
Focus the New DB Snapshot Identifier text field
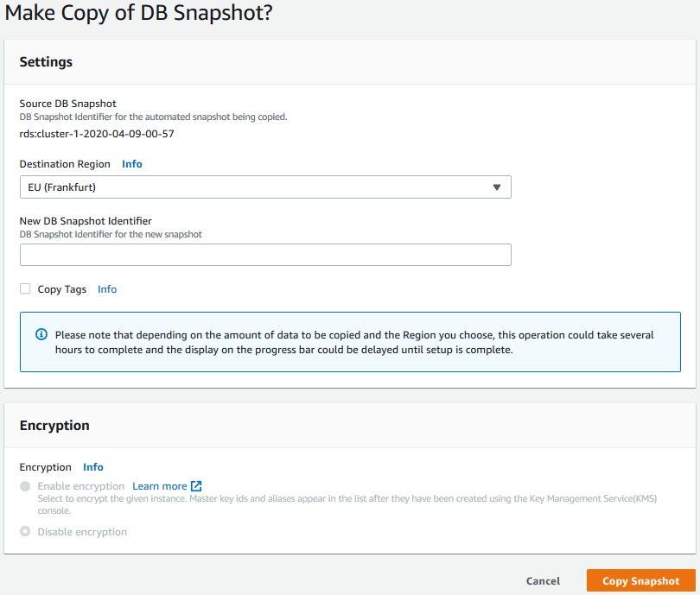point(264,255)
